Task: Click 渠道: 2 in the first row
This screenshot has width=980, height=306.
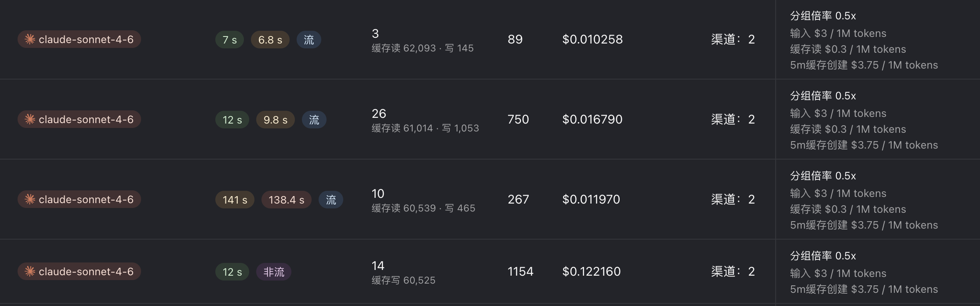Action: [733, 39]
